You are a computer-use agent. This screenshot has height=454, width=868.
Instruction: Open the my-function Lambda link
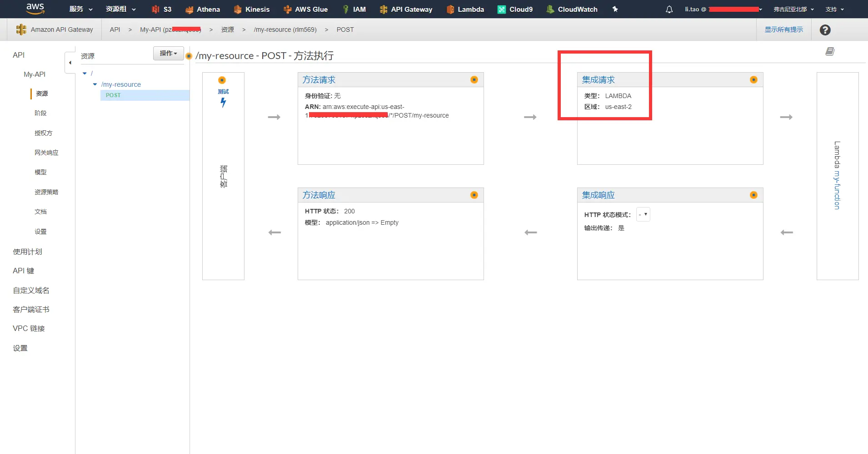(x=837, y=190)
